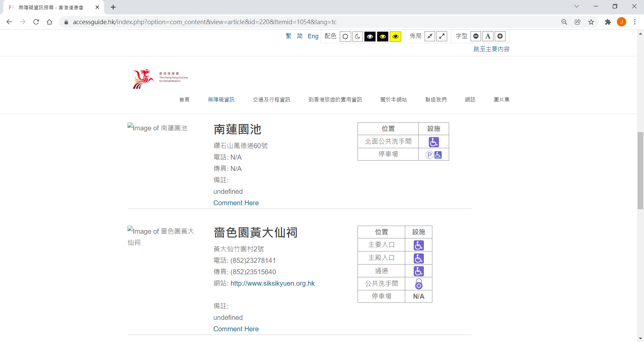The image size is (644, 342).
Task: Go to the browser home page
Action: click(50, 22)
